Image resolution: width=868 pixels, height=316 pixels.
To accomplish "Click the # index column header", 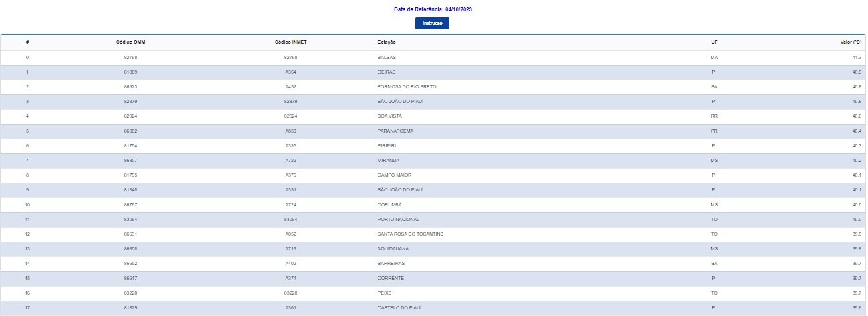I will [27, 42].
